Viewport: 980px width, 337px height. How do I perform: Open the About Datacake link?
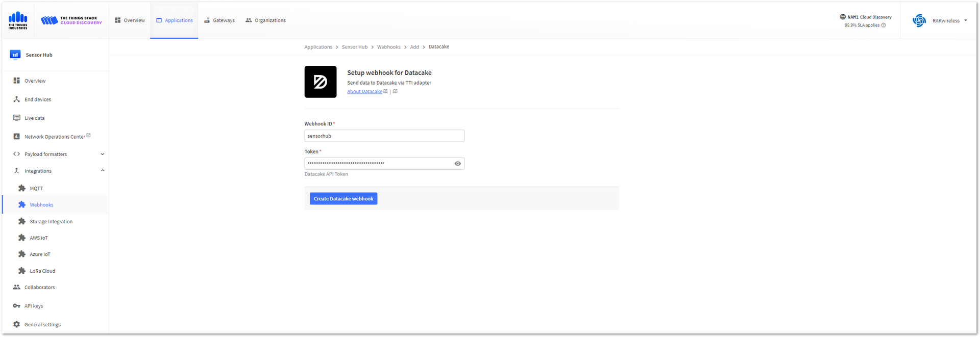364,92
